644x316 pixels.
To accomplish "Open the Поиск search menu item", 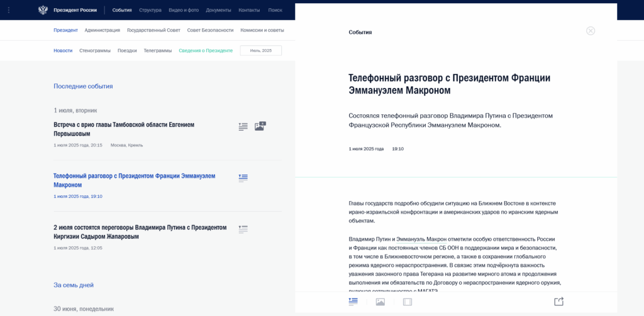I will pos(275,10).
